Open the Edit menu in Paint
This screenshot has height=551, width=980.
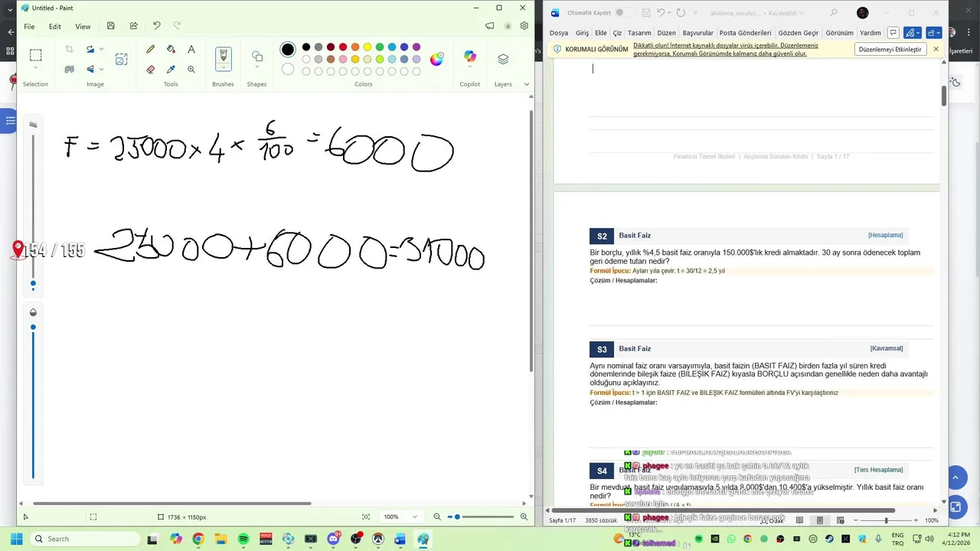click(55, 27)
